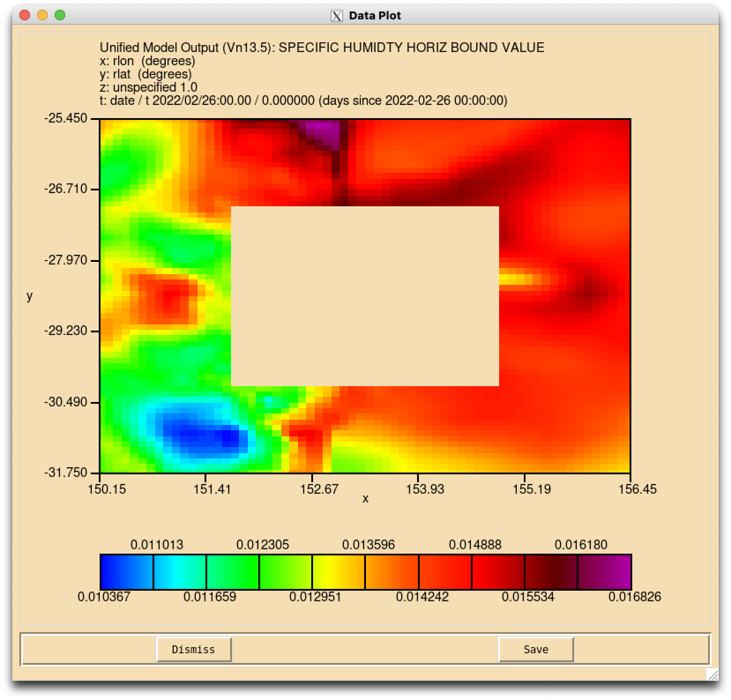Click colorbar label 0.016180
Viewport: 731px width, 700px height.
click(x=581, y=545)
